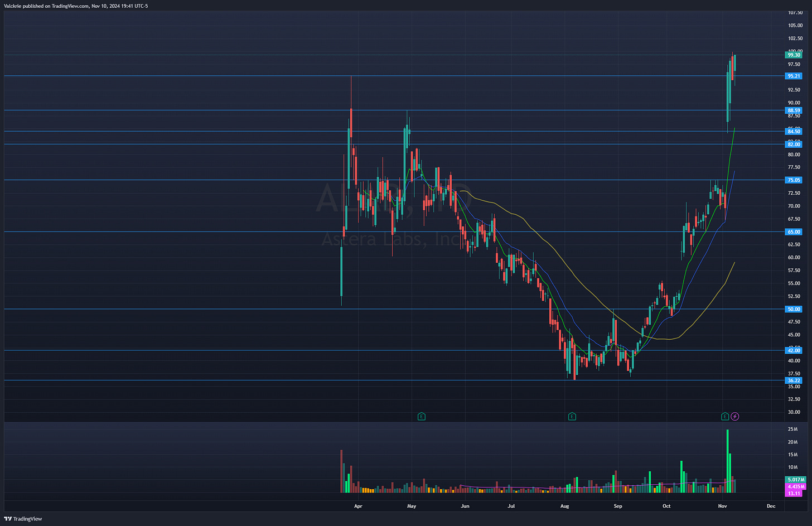This screenshot has width=812, height=526.
Task: Select the 42.00 horizontal line price label
Action: pos(793,350)
